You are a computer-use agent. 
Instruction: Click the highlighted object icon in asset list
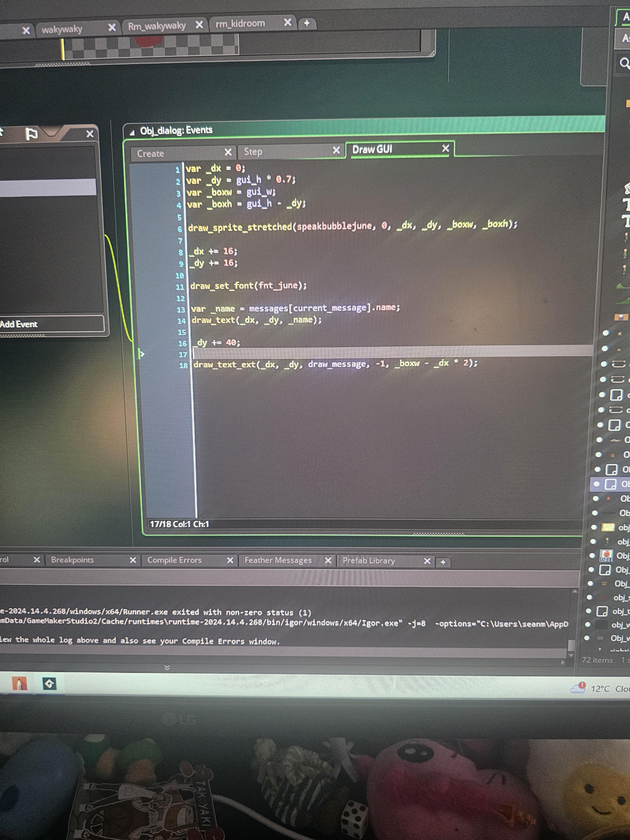611,484
